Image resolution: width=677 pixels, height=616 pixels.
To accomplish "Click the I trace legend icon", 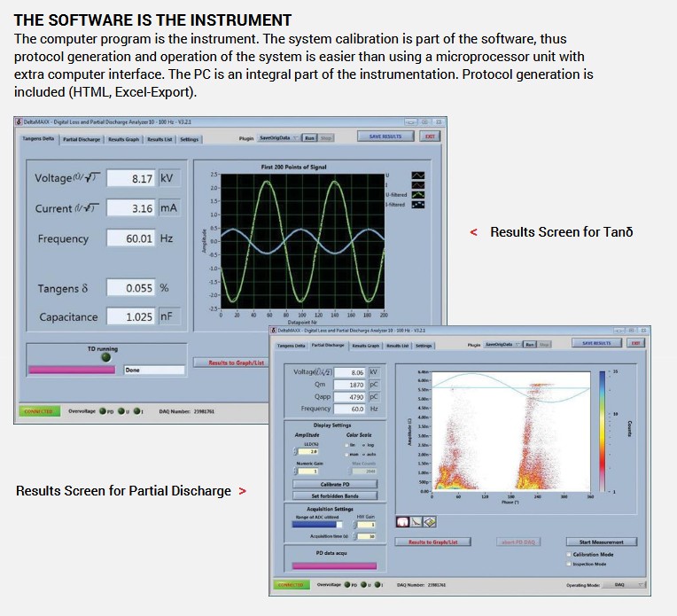I will pos(419,184).
